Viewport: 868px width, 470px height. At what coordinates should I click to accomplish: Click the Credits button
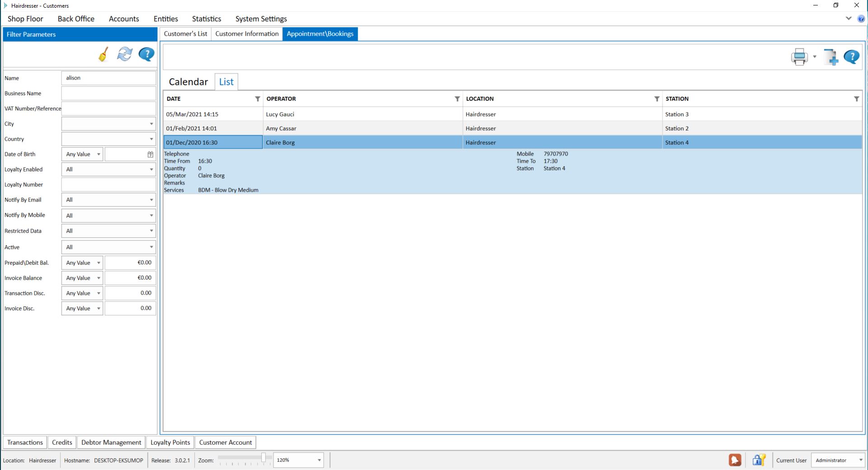(62, 442)
